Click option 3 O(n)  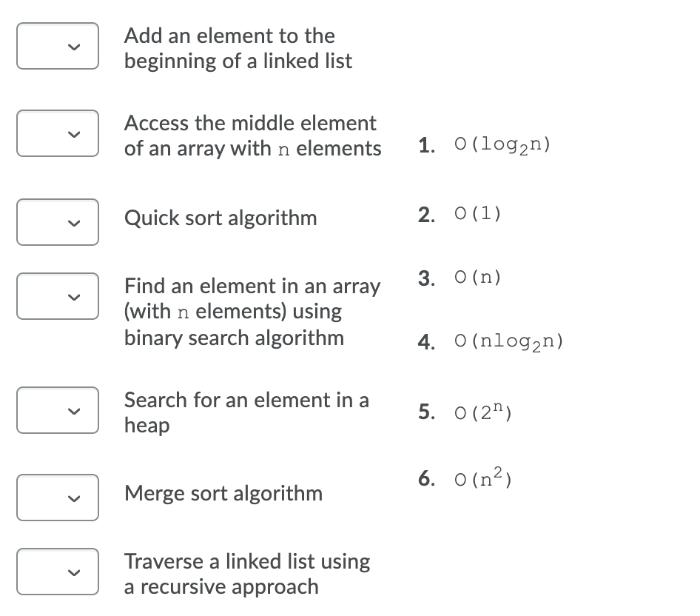460,278
